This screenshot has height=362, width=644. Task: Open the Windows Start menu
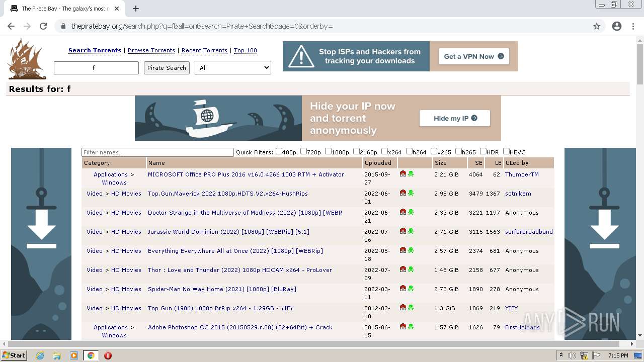pyautogui.click(x=14, y=355)
